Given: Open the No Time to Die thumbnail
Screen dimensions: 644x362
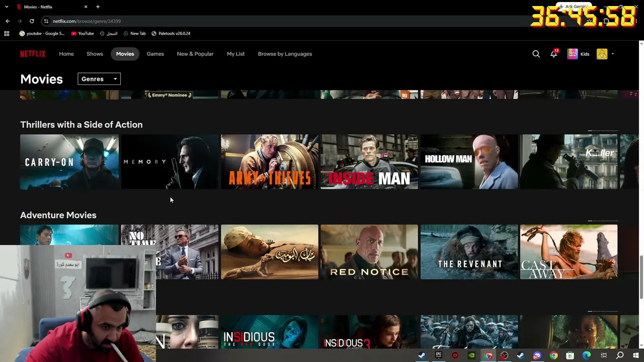Looking at the screenshot, I should (187, 252).
